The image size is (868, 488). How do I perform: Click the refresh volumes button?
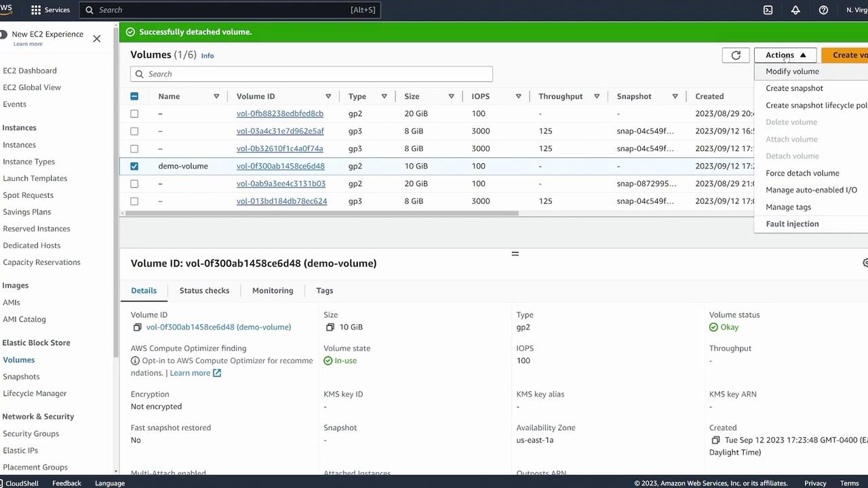pyautogui.click(x=736, y=56)
